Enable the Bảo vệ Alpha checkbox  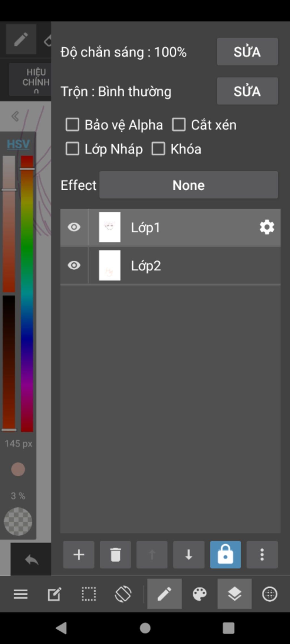[x=72, y=125]
